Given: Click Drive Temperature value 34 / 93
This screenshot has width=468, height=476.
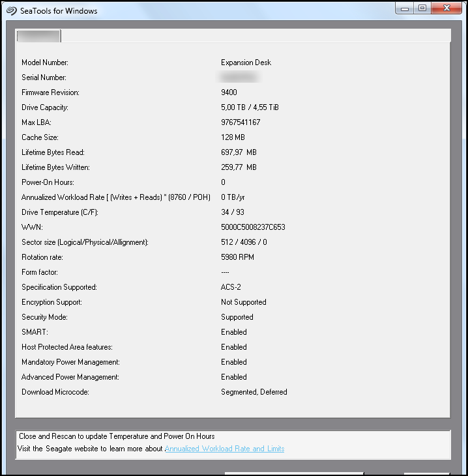Looking at the screenshot, I should point(233,212).
